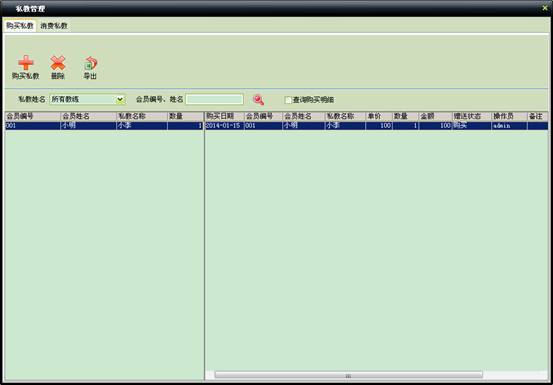Click the magnifier search icon
Image resolution: width=553 pixels, height=385 pixels.
258,100
